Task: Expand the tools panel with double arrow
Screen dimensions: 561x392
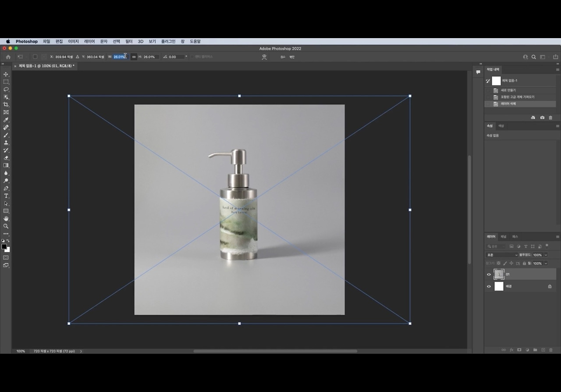Action: [3, 64]
